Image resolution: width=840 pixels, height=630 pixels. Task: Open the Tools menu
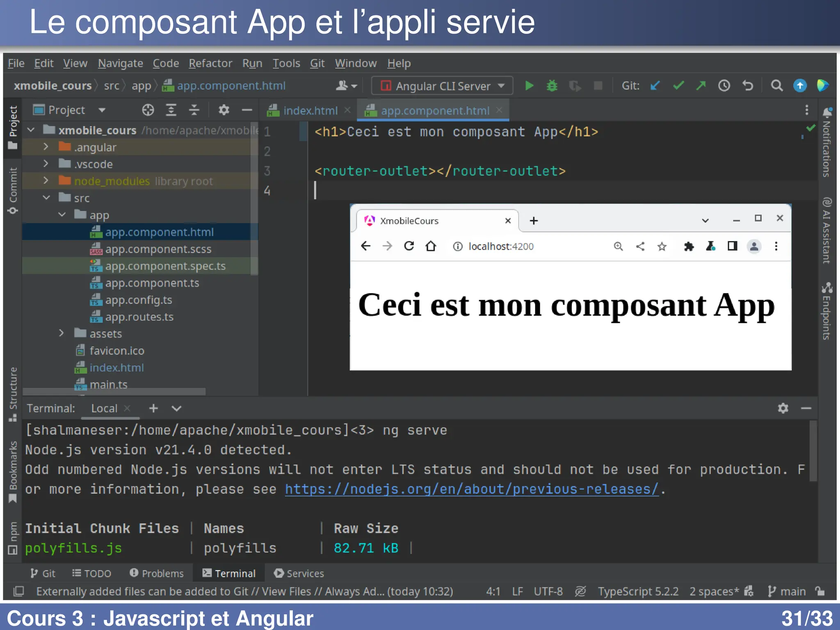[x=286, y=63]
